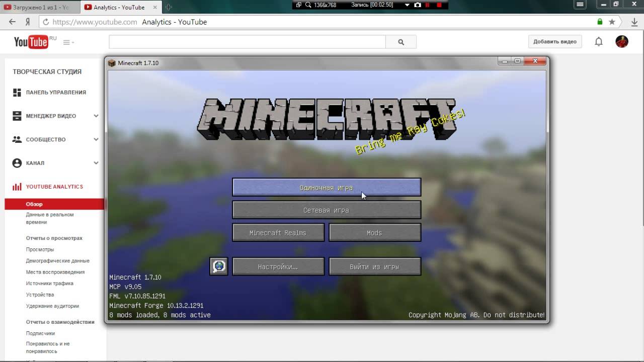
Task: Open the Настройки options button
Action: [278, 266]
